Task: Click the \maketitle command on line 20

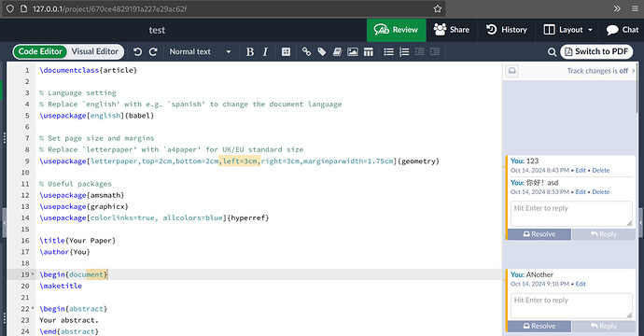Action: click(x=61, y=286)
